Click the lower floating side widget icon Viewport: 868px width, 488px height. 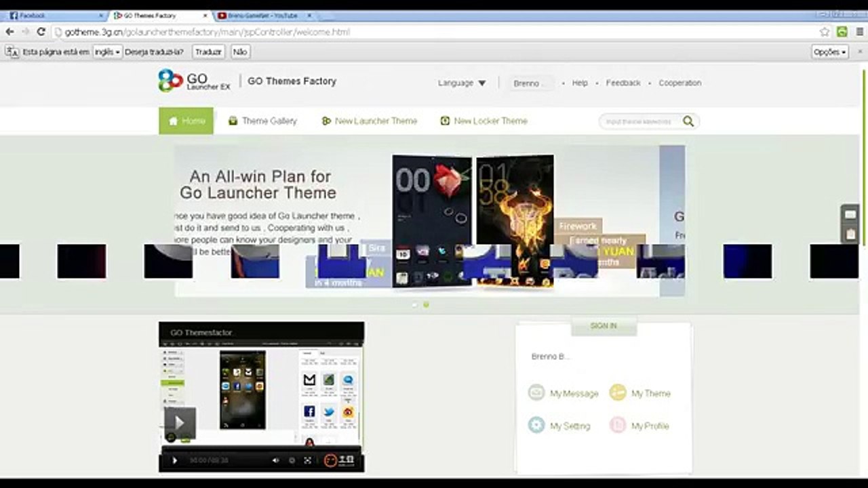(850, 234)
